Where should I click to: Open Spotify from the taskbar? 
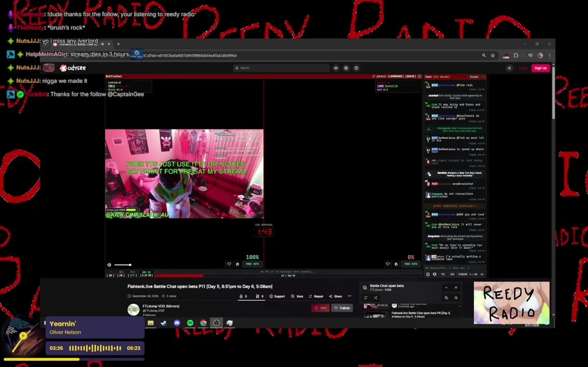(190, 323)
